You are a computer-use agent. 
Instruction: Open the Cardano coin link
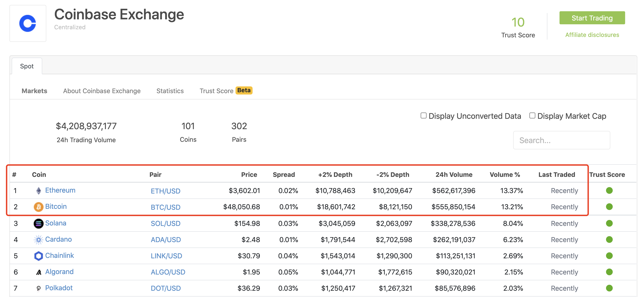pyautogui.click(x=58, y=239)
